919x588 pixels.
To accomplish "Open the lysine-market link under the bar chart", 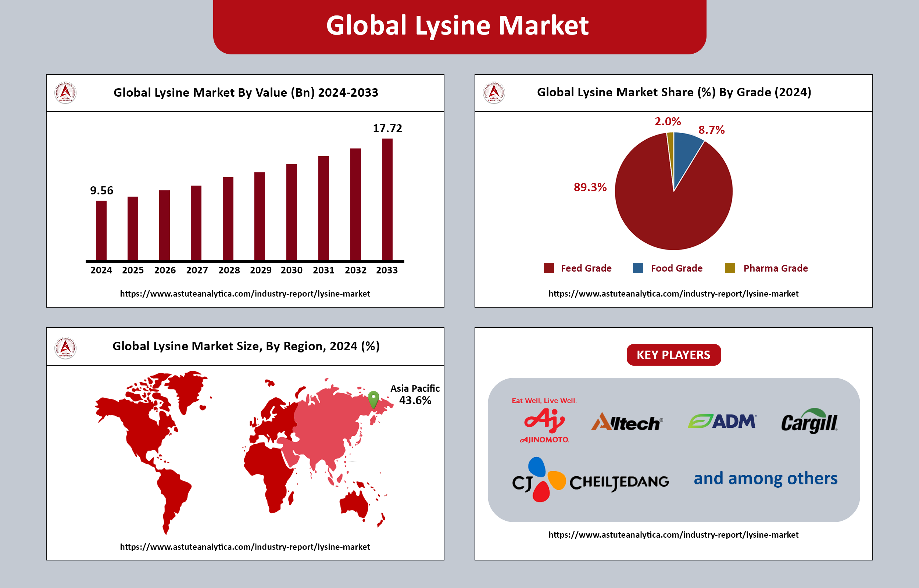I will [x=245, y=294].
